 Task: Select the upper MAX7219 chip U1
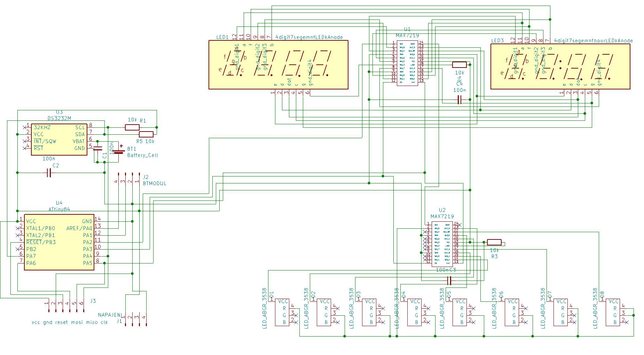click(x=407, y=63)
